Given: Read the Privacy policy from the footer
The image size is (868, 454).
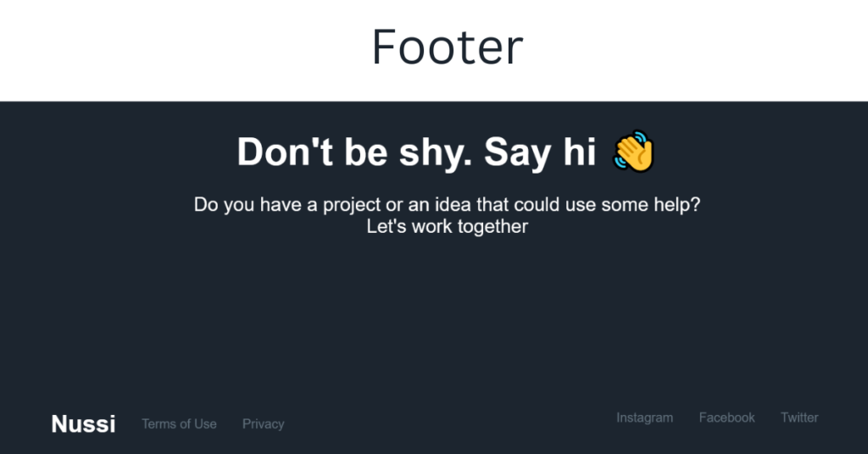Looking at the screenshot, I should tap(264, 424).
